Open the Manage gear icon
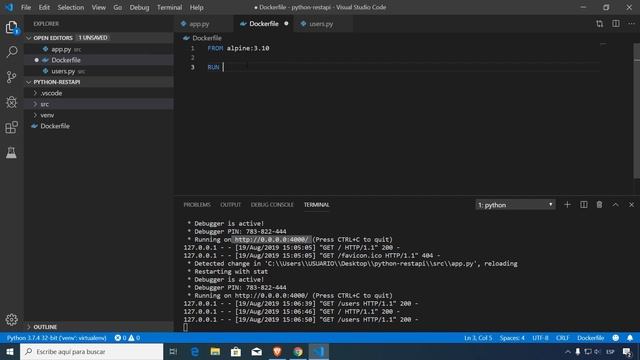The height and width of the screenshot is (360, 640). (x=11, y=319)
